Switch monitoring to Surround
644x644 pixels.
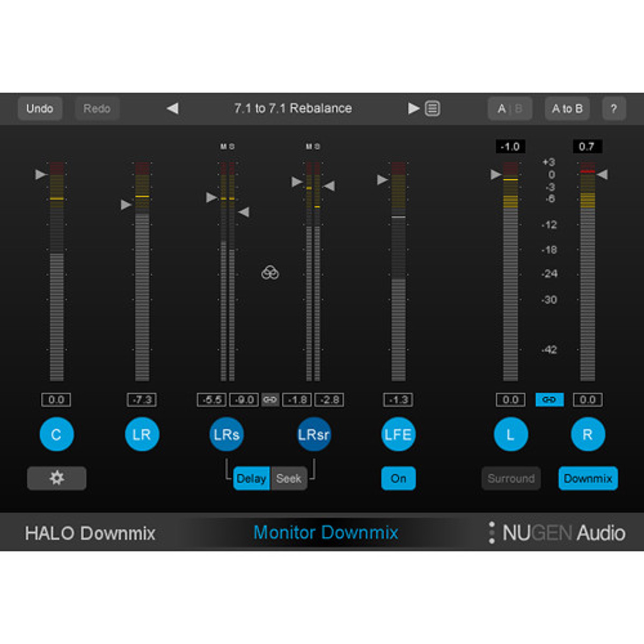tap(511, 478)
